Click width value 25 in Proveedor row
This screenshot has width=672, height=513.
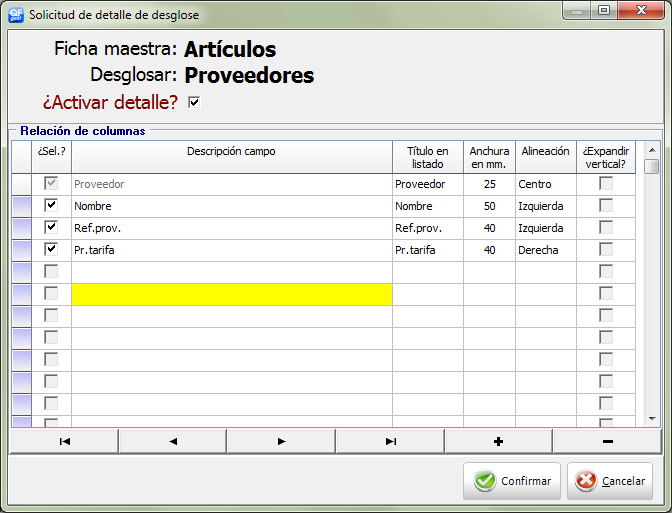489,184
